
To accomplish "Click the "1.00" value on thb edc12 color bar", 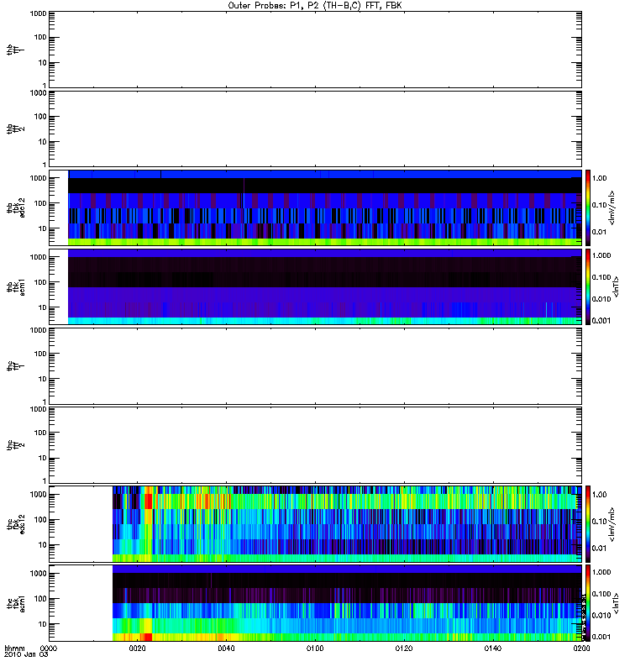I will pyautogui.click(x=600, y=178).
